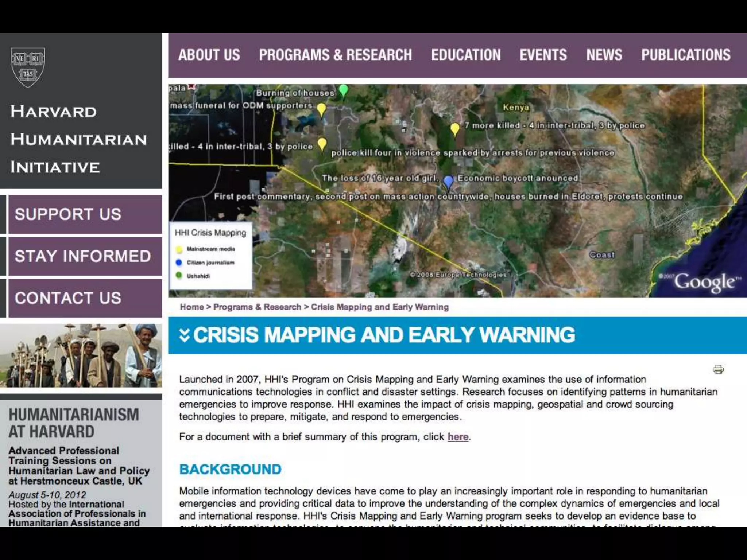Image resolution: width=747 pixels, height=560 pixels.
Task: Collapse Crisis Mapping and Early Warning chevron
Action: [185, 335]
